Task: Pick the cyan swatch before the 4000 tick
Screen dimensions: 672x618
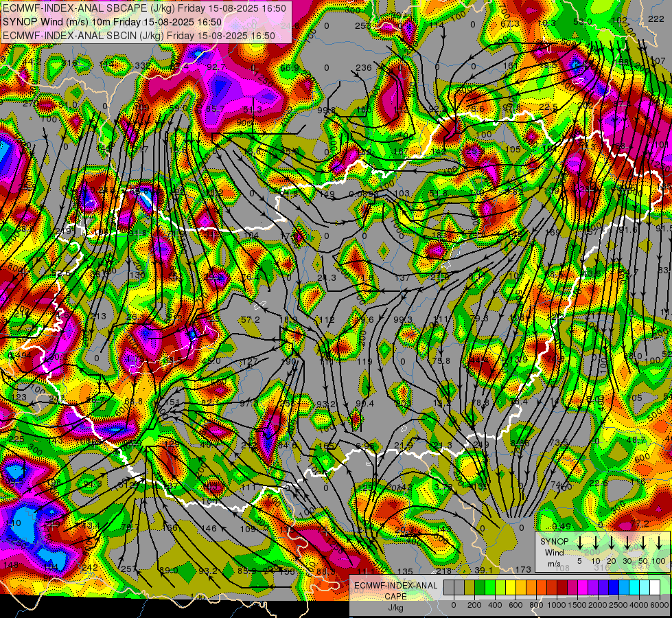Action: point(634,588)
